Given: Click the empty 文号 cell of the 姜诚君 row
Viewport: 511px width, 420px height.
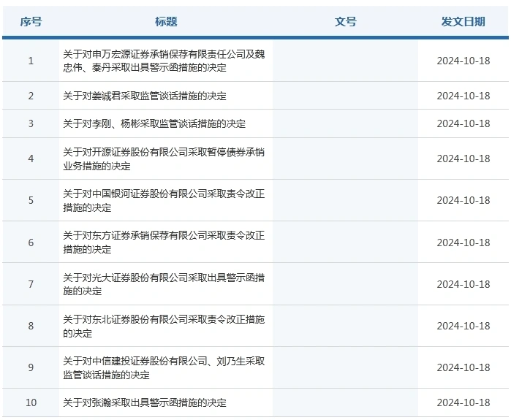Looking at the screenshot, I should point(345,96).
